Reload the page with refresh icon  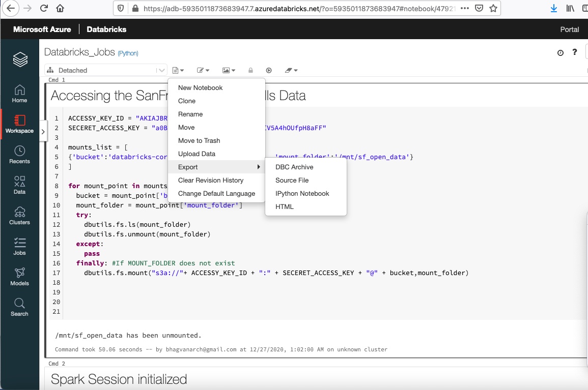click(x=44, y=8)
